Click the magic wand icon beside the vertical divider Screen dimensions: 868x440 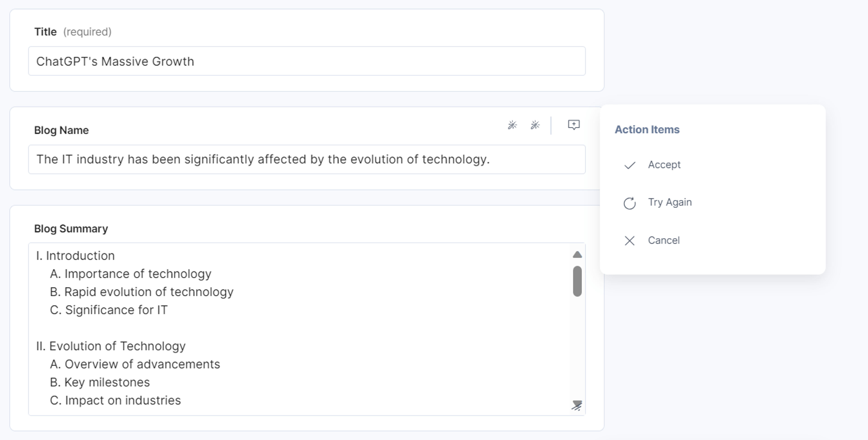click(x=535, y=125)
